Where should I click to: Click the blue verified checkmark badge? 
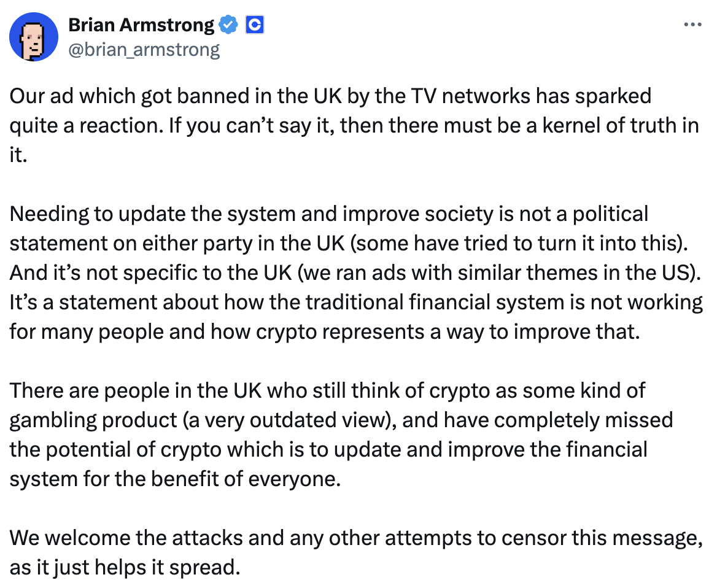228,25
